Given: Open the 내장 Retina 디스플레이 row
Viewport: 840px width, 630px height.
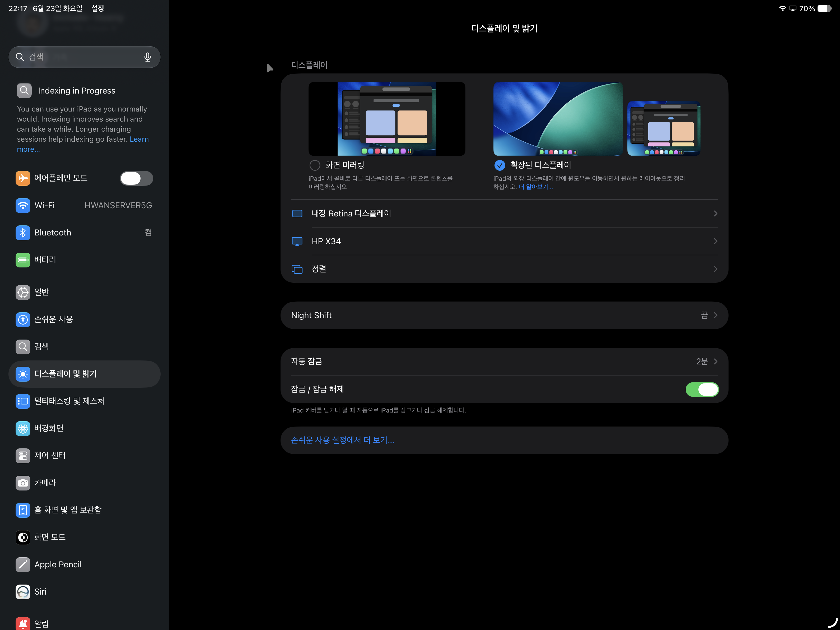Looking at the screenshot, I should click(x=504, y=214).
